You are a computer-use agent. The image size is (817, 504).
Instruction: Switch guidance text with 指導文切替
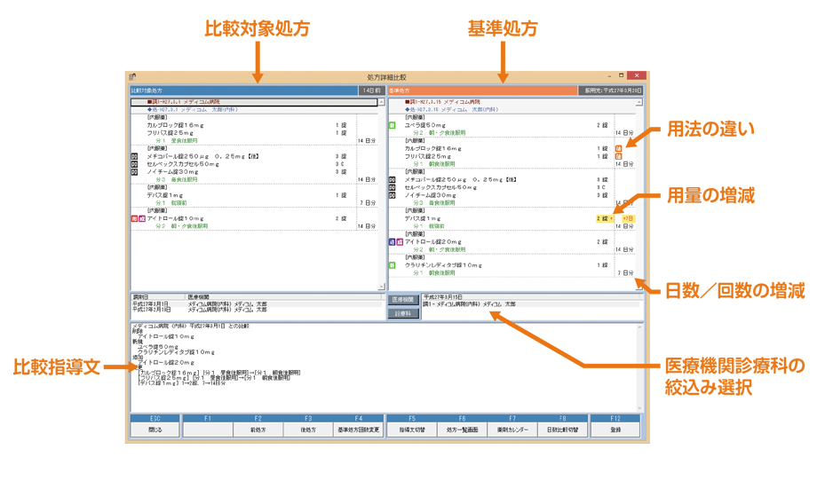point(411,429)
